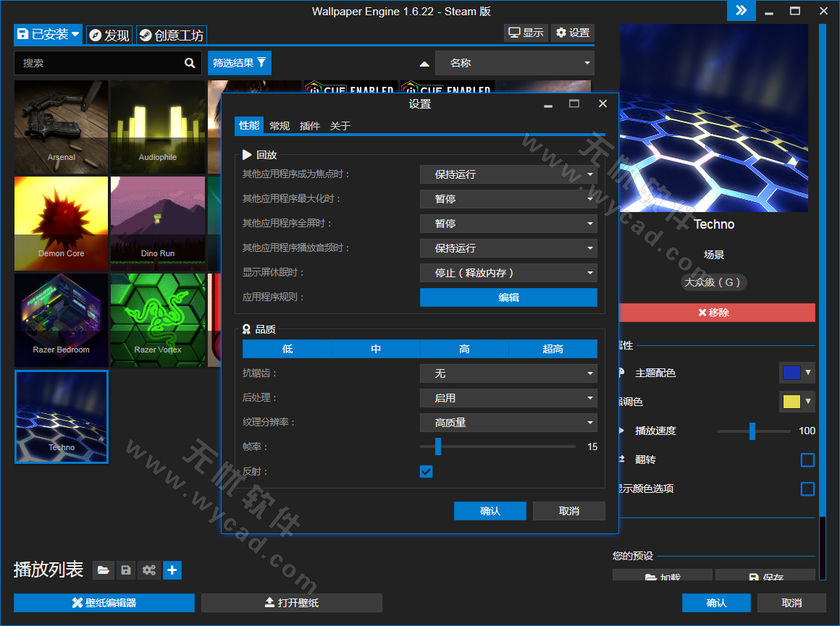This screenshot has height=626, width=840.
Task: Toggle sort direction arrow icon
Action: click(424, 64)
